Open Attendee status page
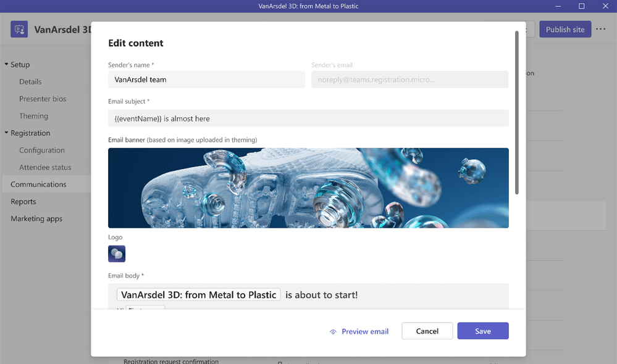The image size is (617, 364). point(45,167)
